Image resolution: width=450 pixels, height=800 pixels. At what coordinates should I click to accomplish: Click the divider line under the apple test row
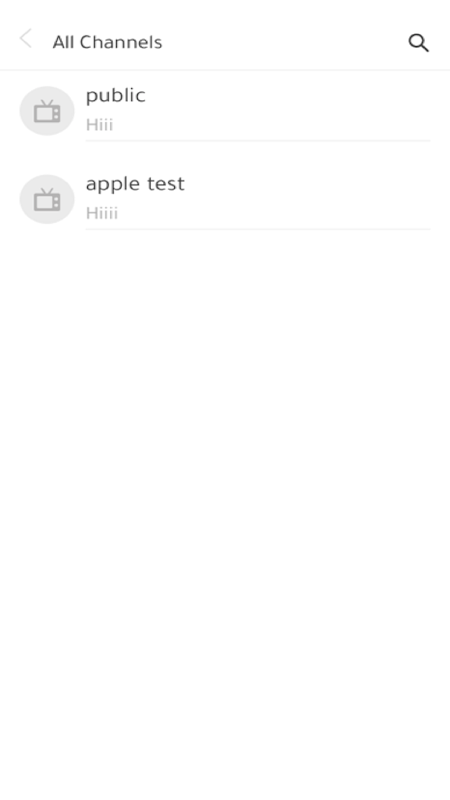point(258,229)
